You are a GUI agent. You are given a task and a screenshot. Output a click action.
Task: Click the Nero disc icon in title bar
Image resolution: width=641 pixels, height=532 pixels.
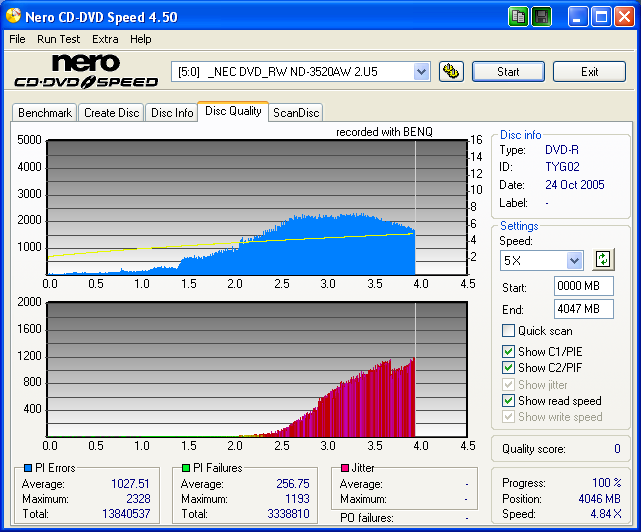point(13,16)
